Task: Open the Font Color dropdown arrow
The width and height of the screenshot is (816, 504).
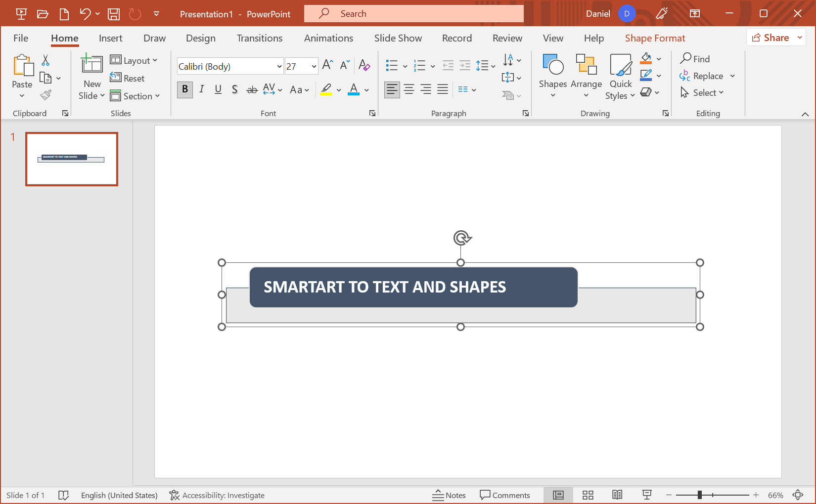Action: point(366,90)
